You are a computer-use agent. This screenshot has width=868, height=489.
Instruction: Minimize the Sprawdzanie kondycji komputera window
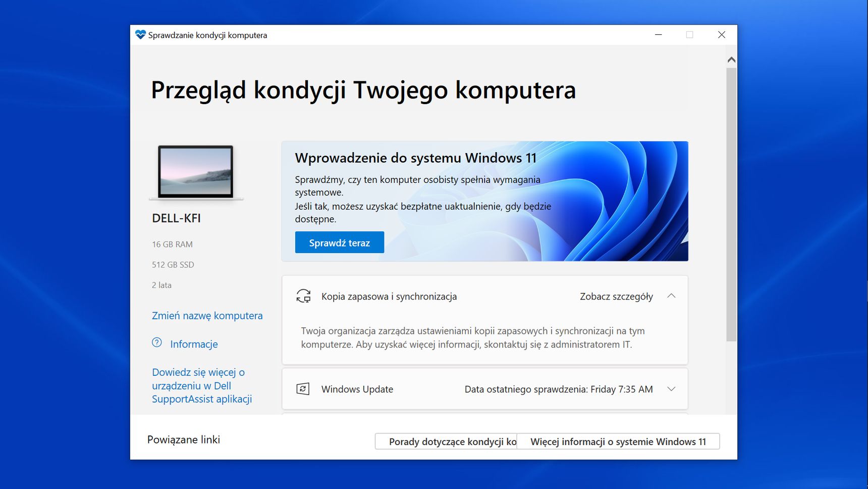(658, 35)
